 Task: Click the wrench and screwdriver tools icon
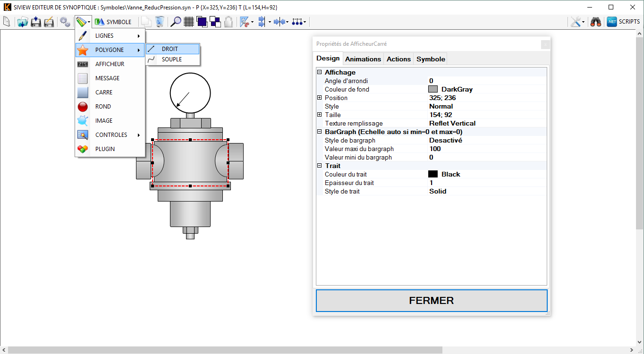576,22
